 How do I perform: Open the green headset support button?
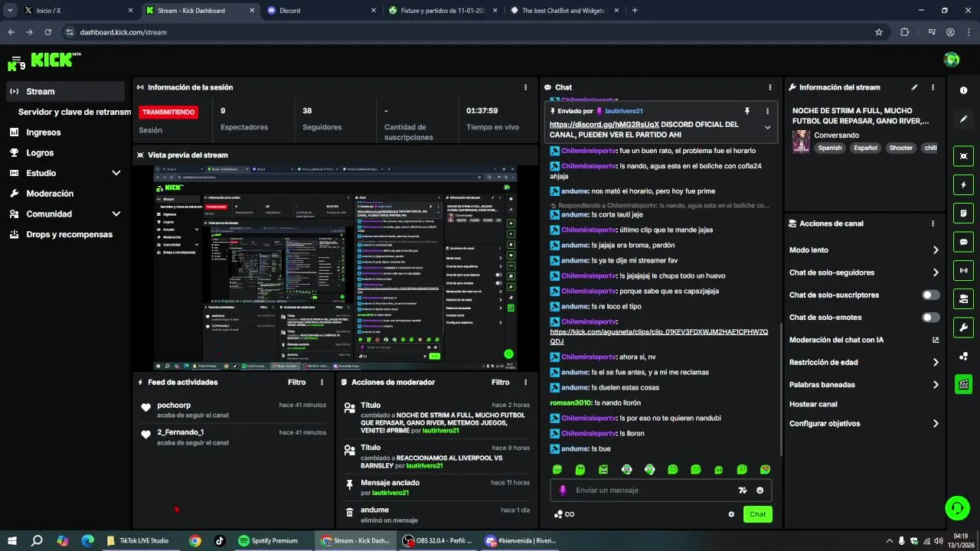pyautogui.click(x=957, y=507)
